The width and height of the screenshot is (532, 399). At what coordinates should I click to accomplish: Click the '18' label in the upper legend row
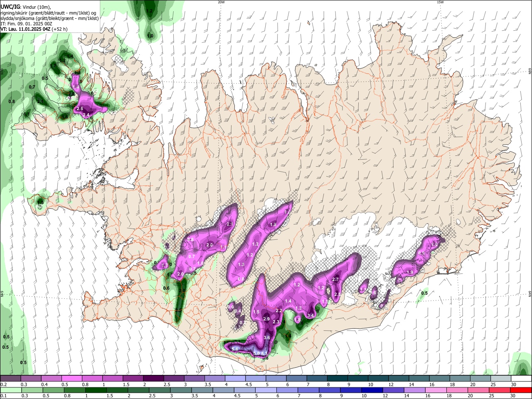[453, 384]
